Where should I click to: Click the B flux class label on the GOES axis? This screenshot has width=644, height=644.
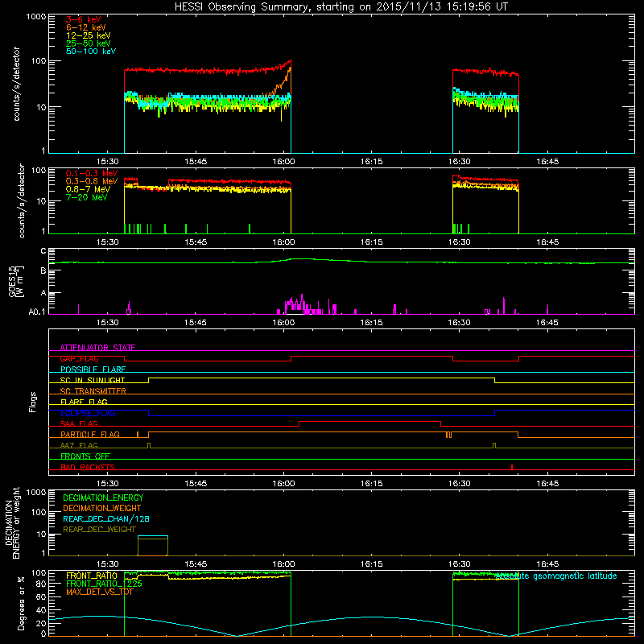click(x=43, y=271)
